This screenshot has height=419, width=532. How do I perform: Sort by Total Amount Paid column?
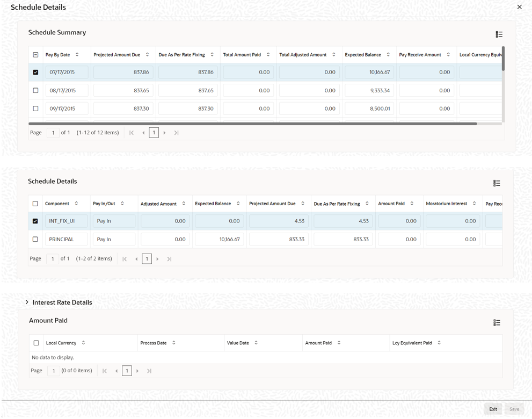pyautogui.click(x=268, y=55)
